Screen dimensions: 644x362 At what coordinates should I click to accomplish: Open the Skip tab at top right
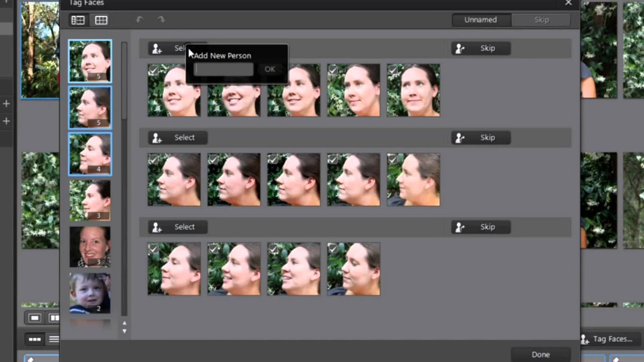point(541,20)
